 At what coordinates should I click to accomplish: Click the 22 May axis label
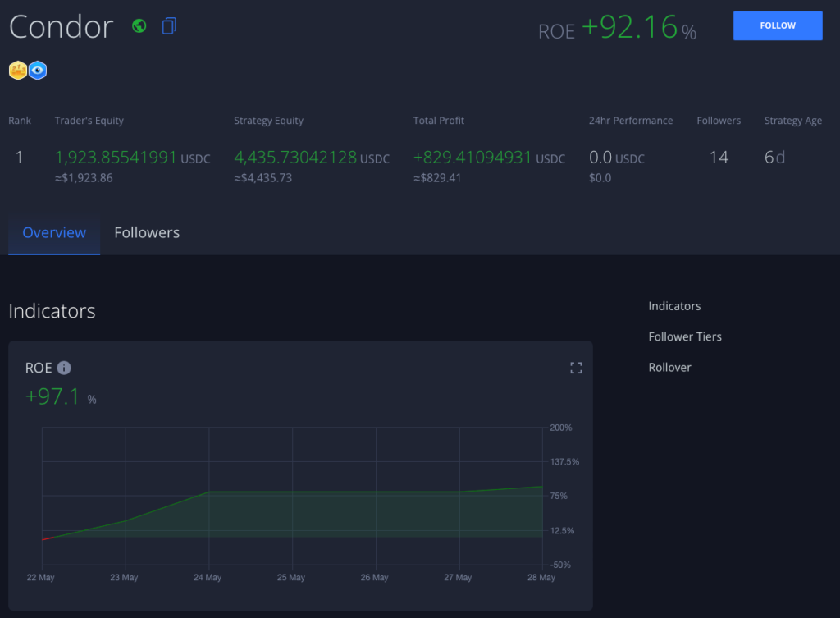pyautogui.click(x=40, y=577)
